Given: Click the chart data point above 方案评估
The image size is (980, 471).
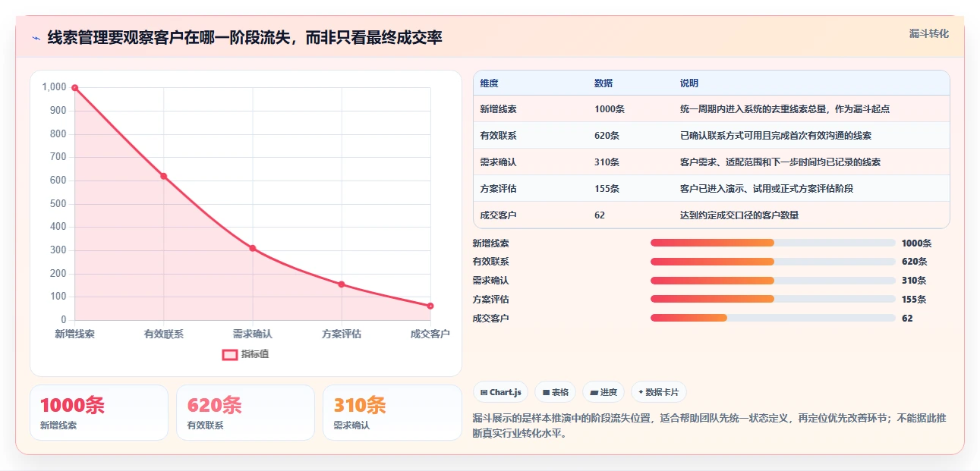Looking at the screenshot, I should click(x=342, y=284).
